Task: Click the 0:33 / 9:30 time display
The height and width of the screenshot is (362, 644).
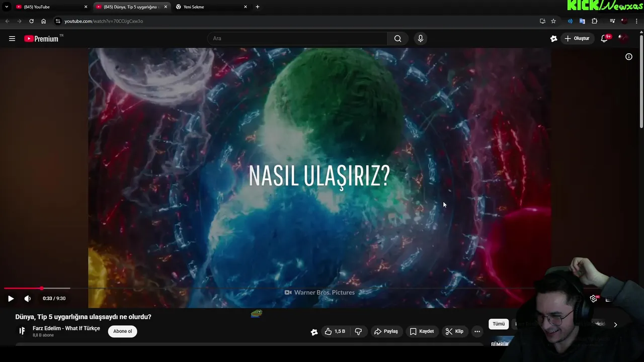Action: 54,299
